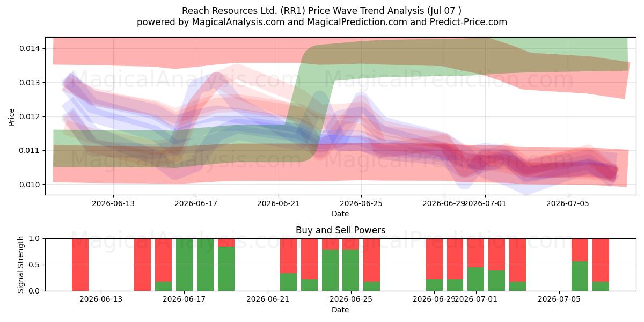644x322 pixels.
Task: Click the 0.013 price tick label
Action: 30,83
